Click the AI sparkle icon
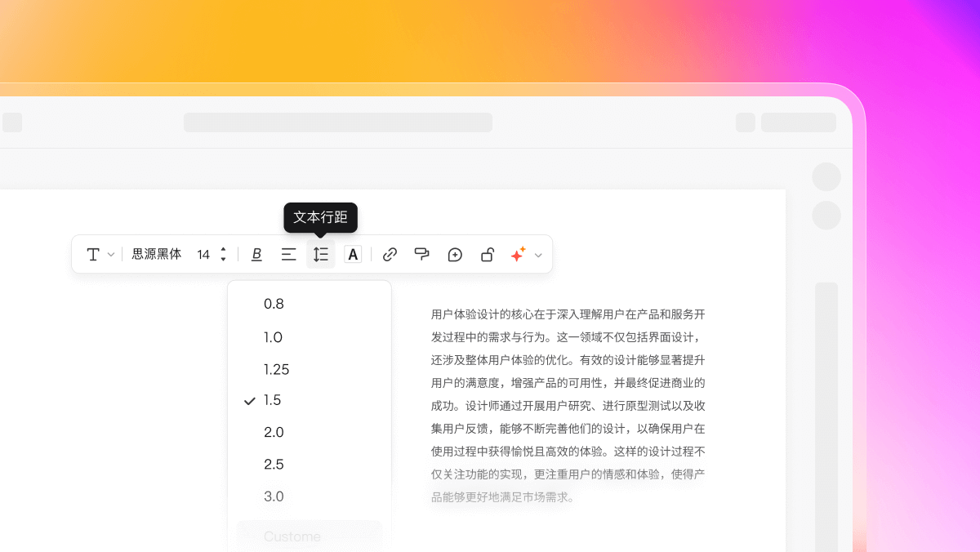The image size is (980, 552). click(518, 255)
